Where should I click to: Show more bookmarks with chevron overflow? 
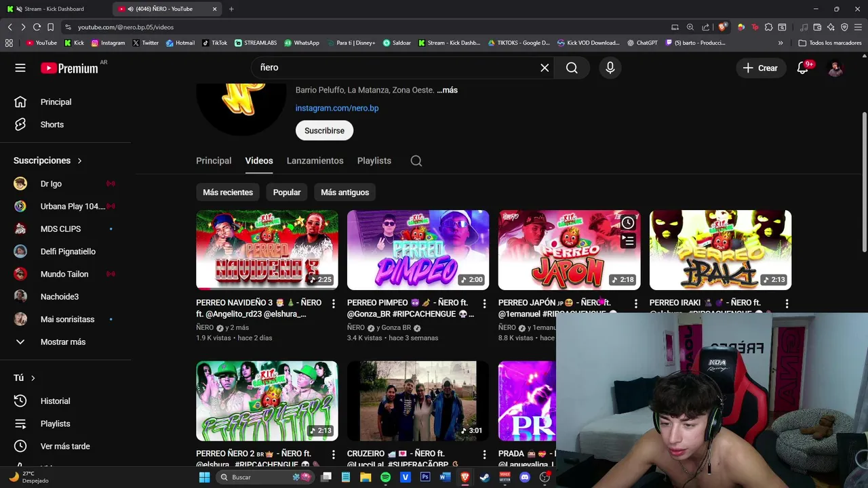(x=781, y=43)
